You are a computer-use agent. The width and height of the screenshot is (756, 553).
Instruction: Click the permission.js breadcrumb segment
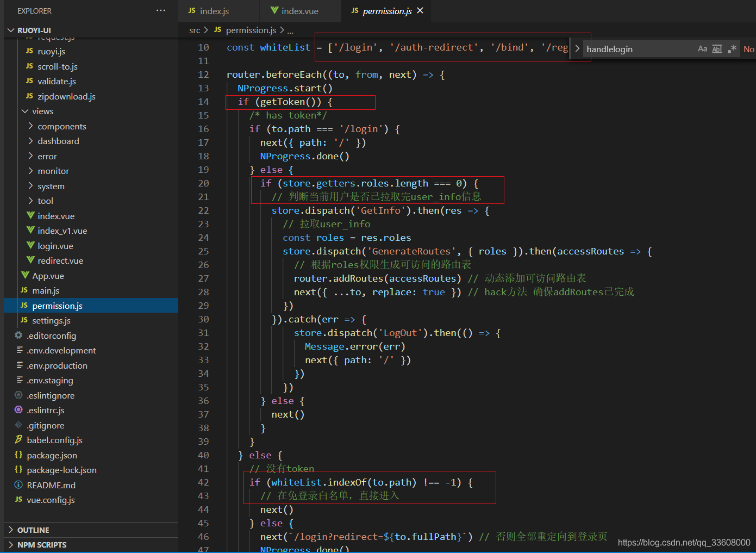(x=251, y=30)
